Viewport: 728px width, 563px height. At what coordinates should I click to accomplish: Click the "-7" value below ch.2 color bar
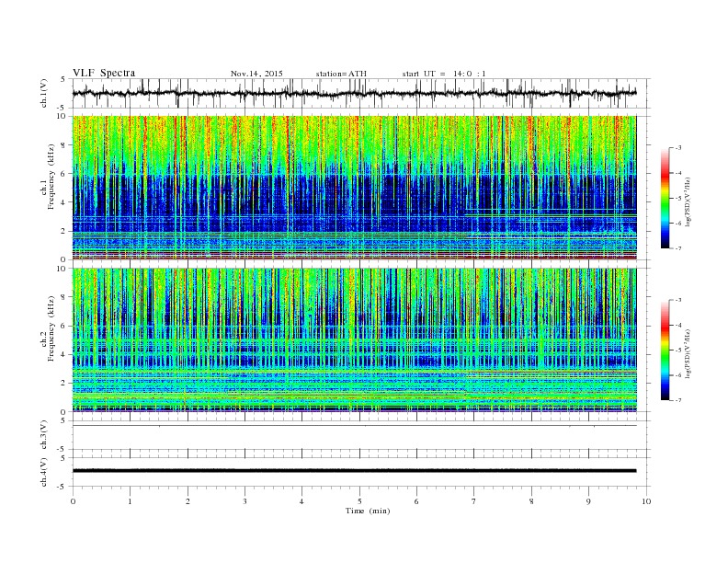click(678, 400)
